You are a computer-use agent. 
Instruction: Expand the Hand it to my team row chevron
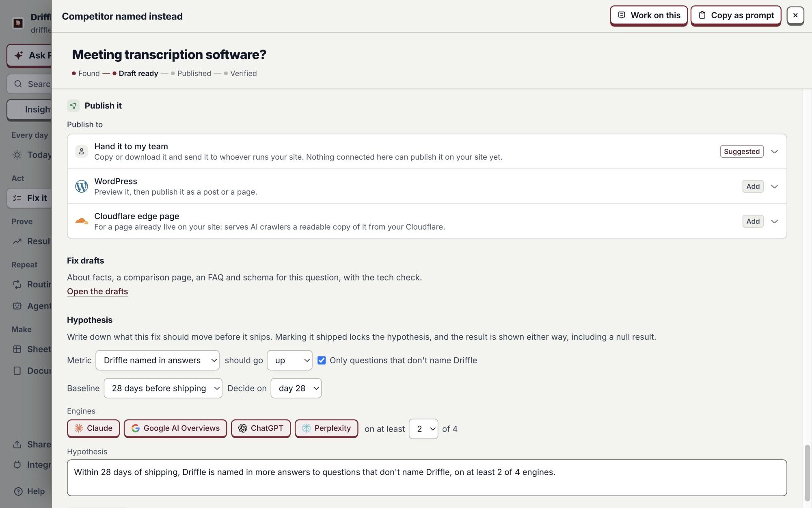(x=774, y=152)
